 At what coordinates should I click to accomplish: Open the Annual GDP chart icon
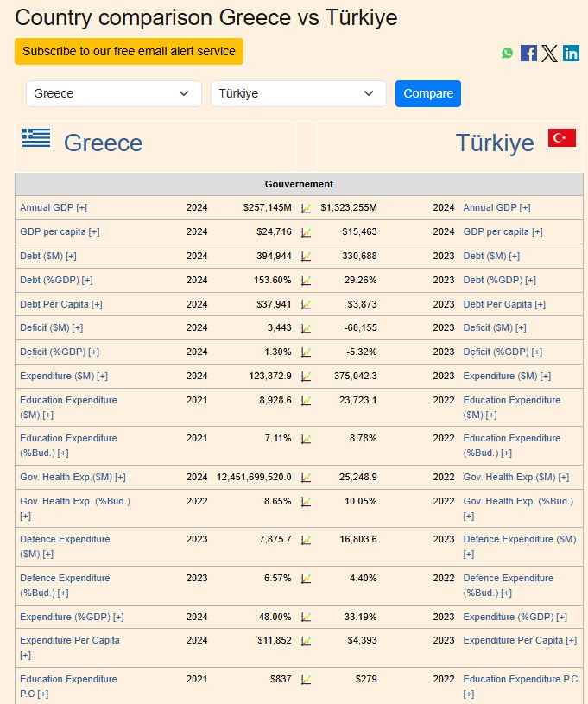coord(306,208)
